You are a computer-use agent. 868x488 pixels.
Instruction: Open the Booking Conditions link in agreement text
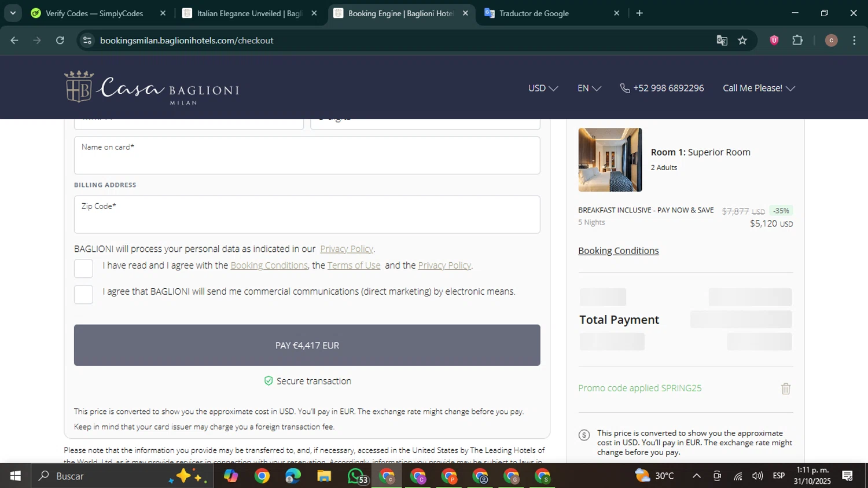[x=269, y=265]
